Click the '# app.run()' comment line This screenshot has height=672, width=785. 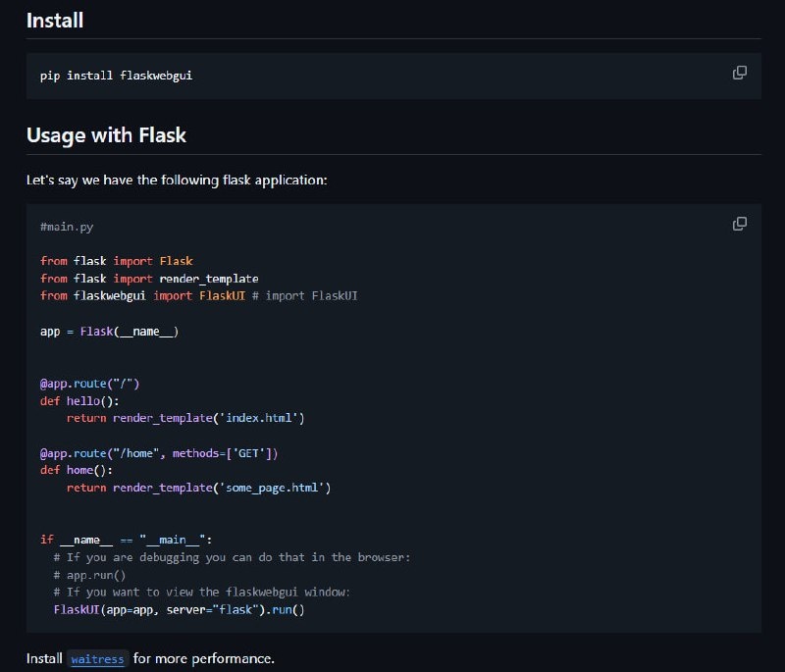pyautogui.click(x=89, y=575)
